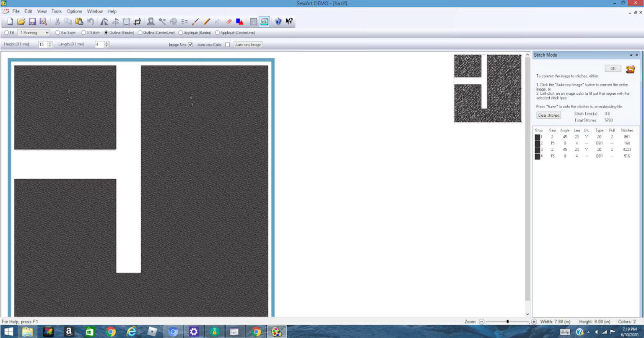The height and width of the screenshot is (338, 644).
Task: Decrease the Length (0.1 mm) spinner value
Action: [x=106, y=46]
